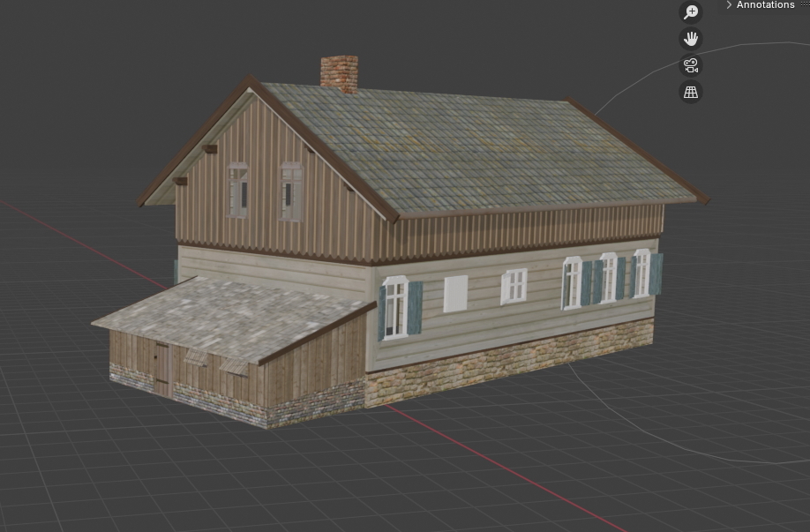Select the rightmost blue-shuttered window
Viewport: 810px width, 532px height.
[x=642, y=273]
